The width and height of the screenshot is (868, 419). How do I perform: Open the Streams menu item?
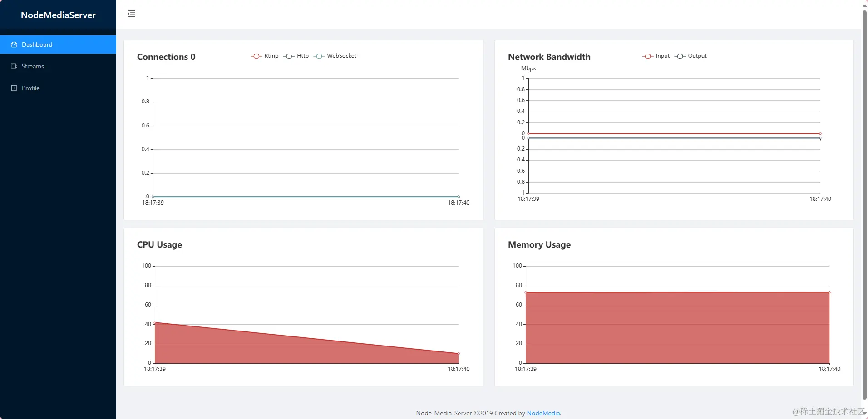point(58,66)
